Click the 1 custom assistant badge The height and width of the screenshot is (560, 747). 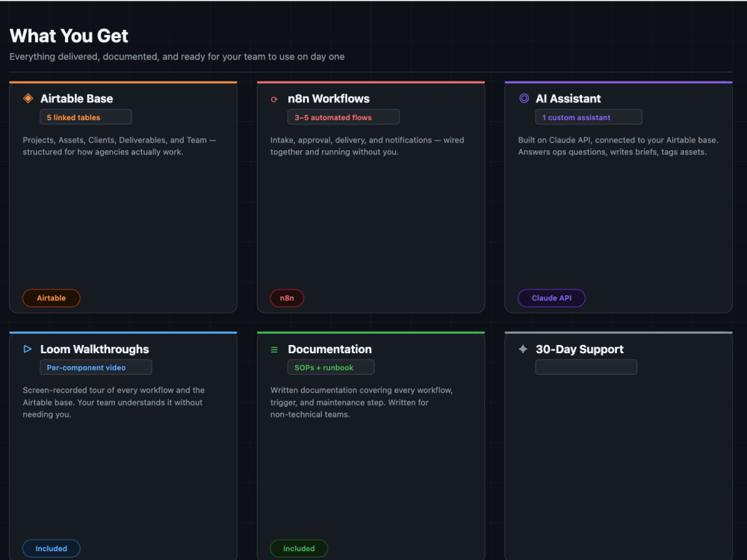tap(589, 117)
